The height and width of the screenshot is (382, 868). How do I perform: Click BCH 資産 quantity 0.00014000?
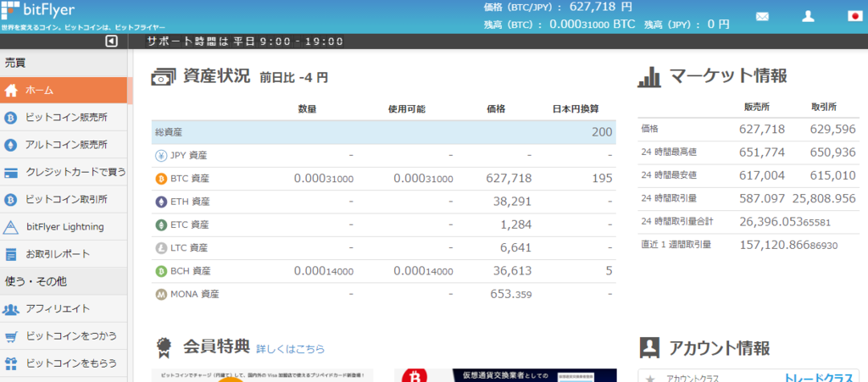pos(324,271)
